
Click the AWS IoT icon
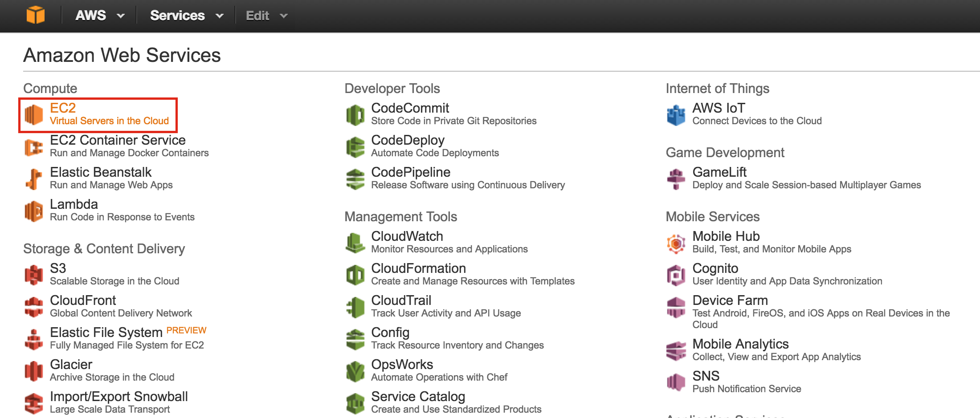pyautogui.click(x=676, y=115)
